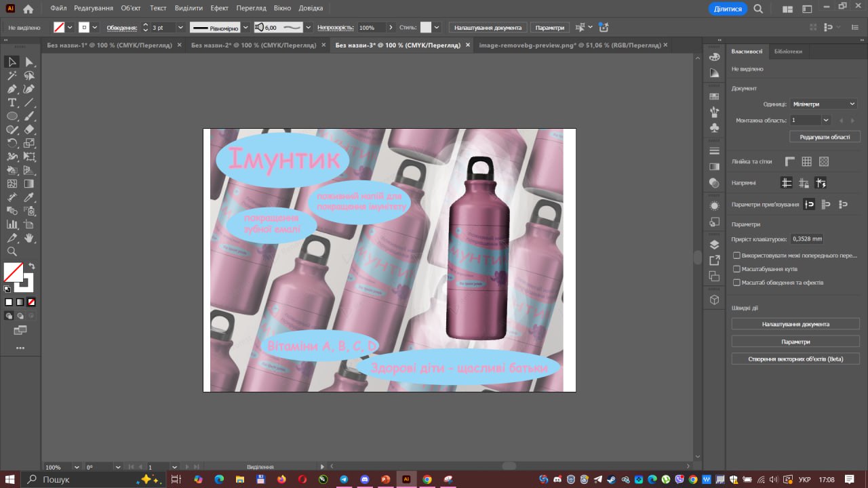Enable 'Масштабування кутів' checkbox
The height and width of the screenshot is (488, 868).
click(x=736, y=269)
